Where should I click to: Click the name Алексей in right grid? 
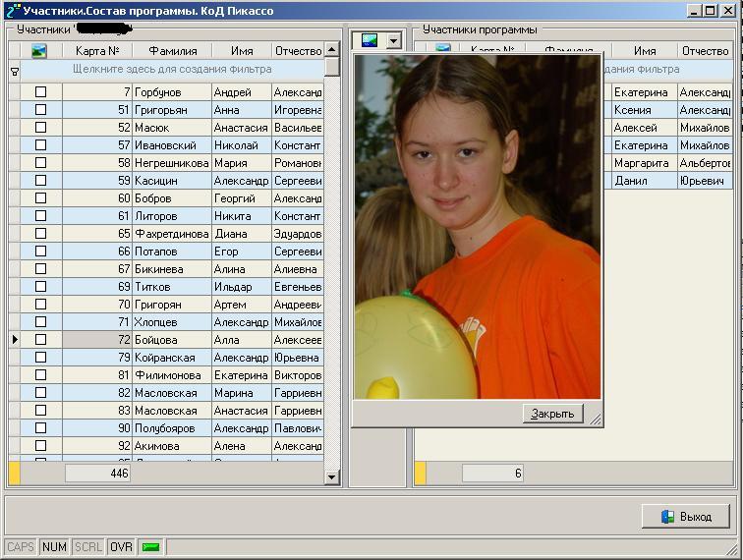[645, 127]
